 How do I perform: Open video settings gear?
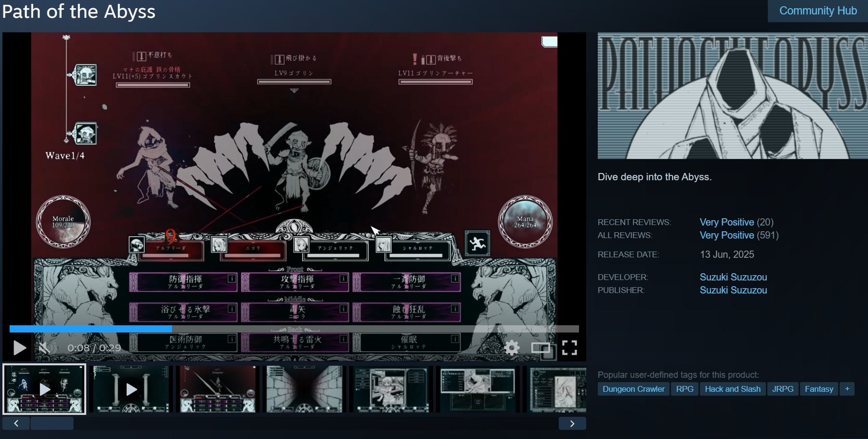coord(512,347)
